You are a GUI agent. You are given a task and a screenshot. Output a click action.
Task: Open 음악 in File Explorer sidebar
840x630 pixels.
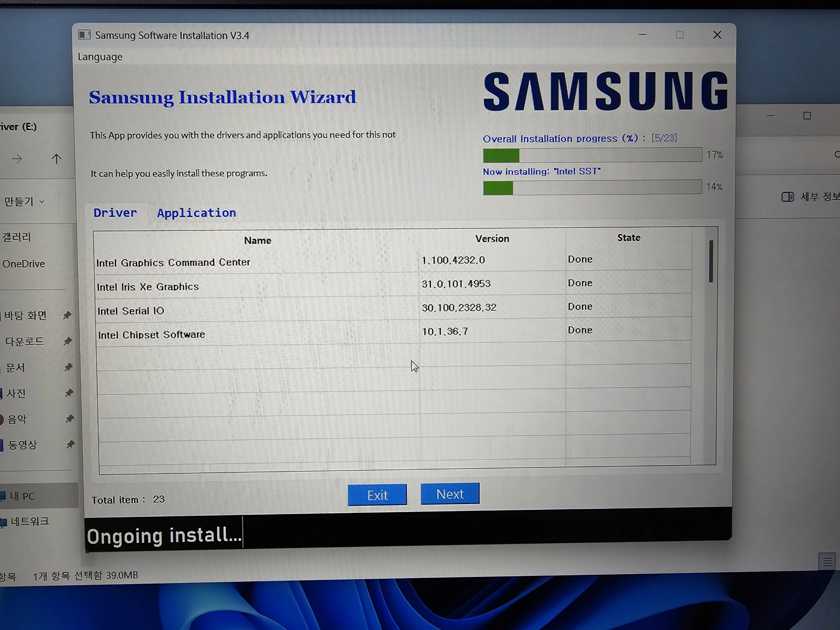pos(17,419)
